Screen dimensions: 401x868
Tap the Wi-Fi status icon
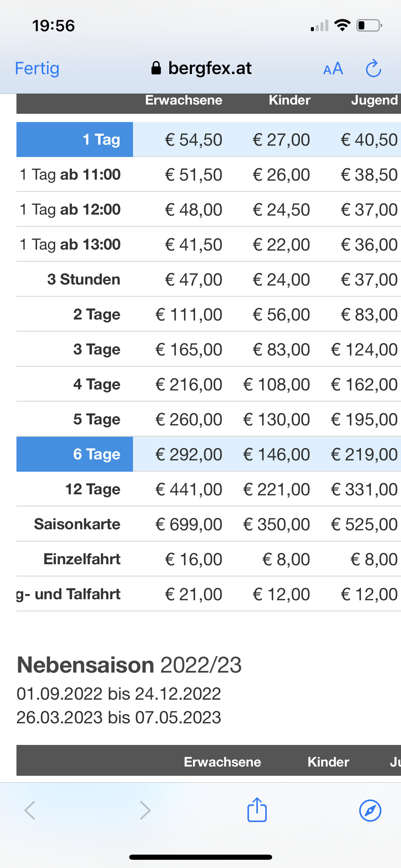[x=342, y=25]
